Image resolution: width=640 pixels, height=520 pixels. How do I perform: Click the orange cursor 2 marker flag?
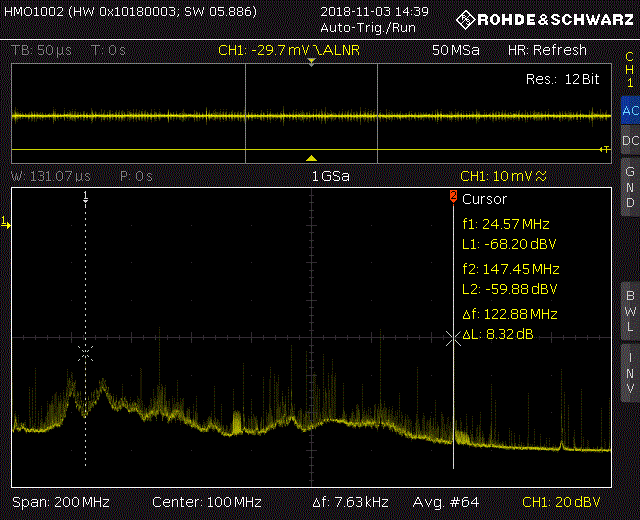(453, 196)
